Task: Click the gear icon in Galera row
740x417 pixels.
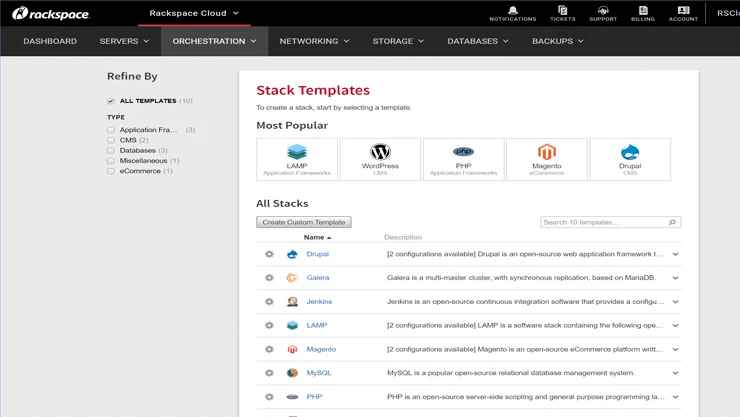Action: click(269, 277)
